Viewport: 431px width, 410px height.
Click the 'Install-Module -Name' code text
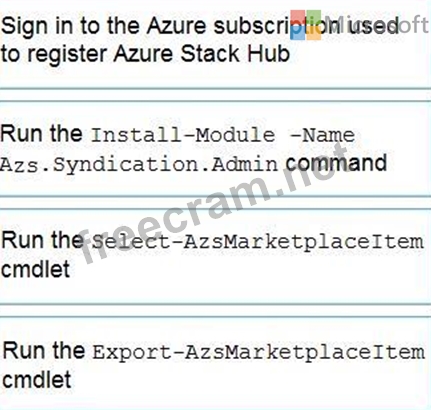[x=223, y=135]
